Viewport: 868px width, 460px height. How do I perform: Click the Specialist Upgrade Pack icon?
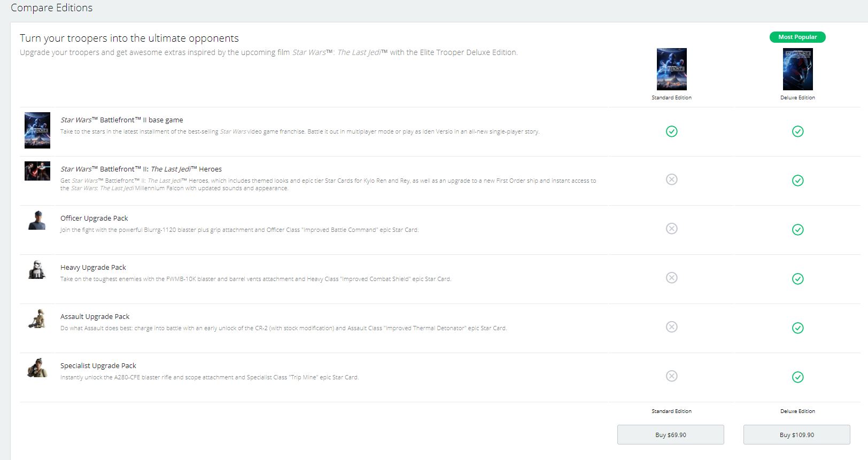pos(37,368)
